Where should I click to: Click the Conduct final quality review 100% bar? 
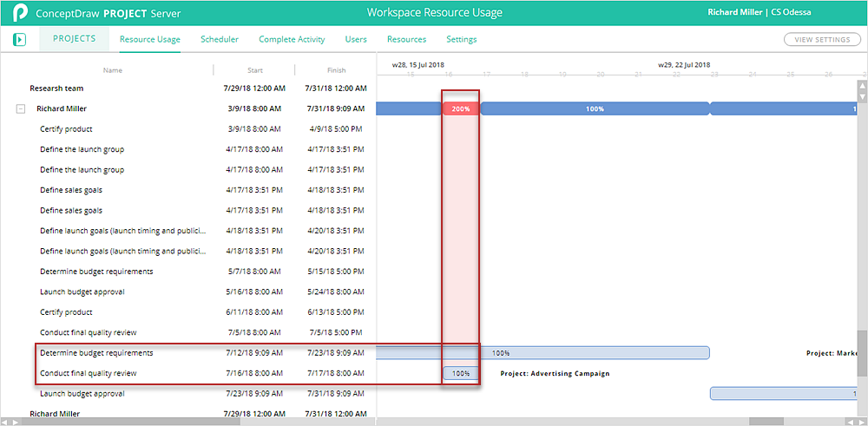pyautogui.click(x=460, y=373)
